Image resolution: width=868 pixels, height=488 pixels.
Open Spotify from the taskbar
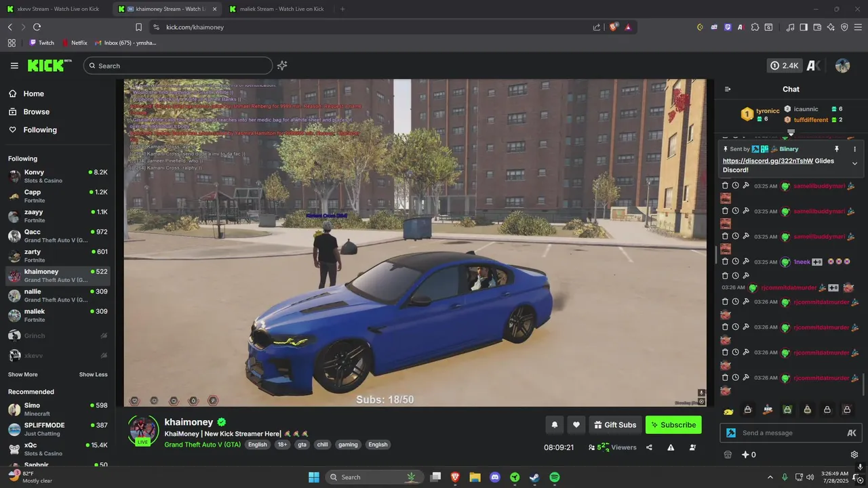click(555, 477)
